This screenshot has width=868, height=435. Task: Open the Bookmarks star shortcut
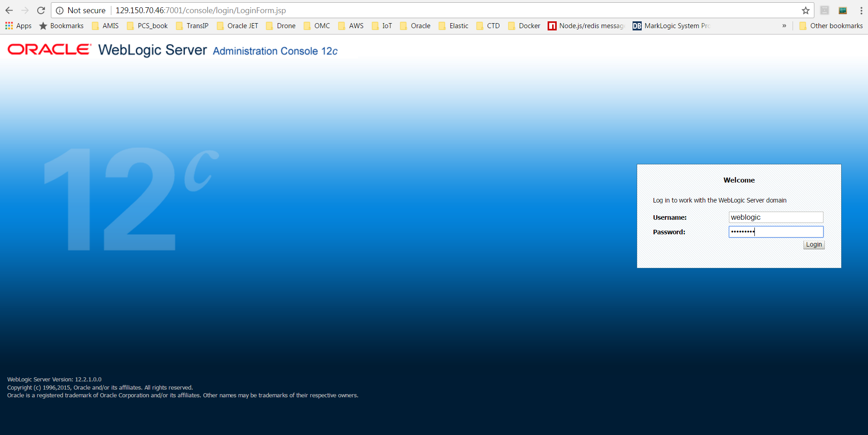[61, 26]
